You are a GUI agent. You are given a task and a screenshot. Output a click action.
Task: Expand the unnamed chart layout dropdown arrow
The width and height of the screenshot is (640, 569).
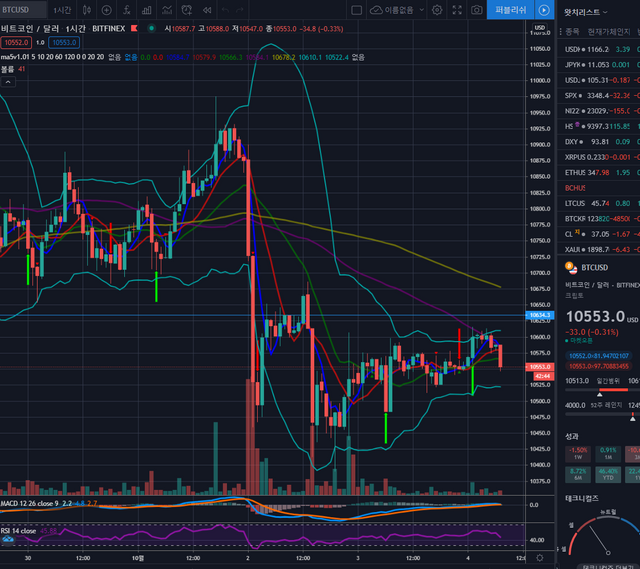pyautogui.click(x=422, y=10)
